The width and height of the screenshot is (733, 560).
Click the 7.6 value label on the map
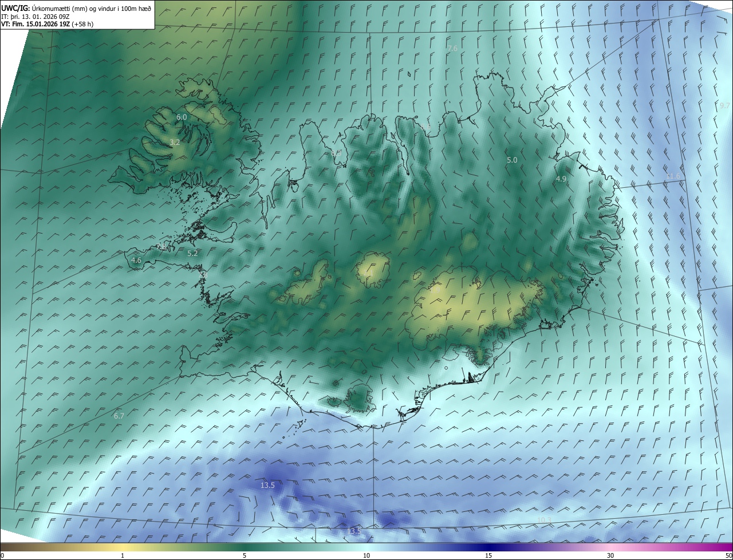[452, 49]
